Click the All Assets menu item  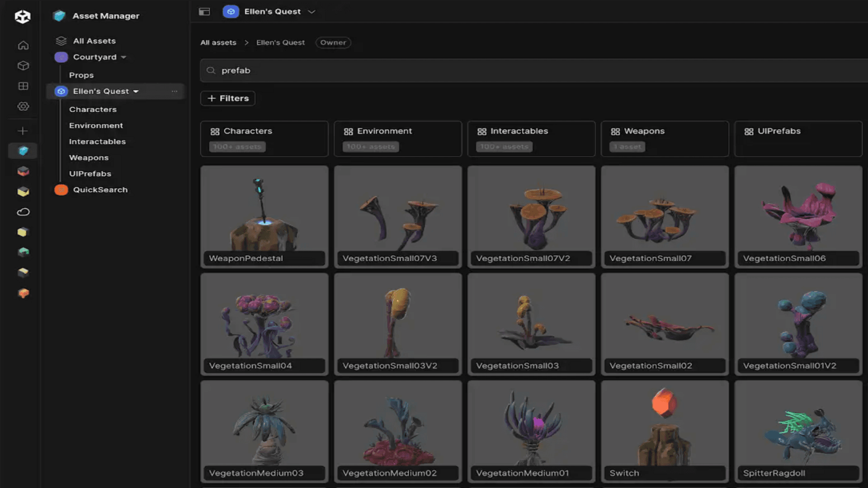coord(94,41)
